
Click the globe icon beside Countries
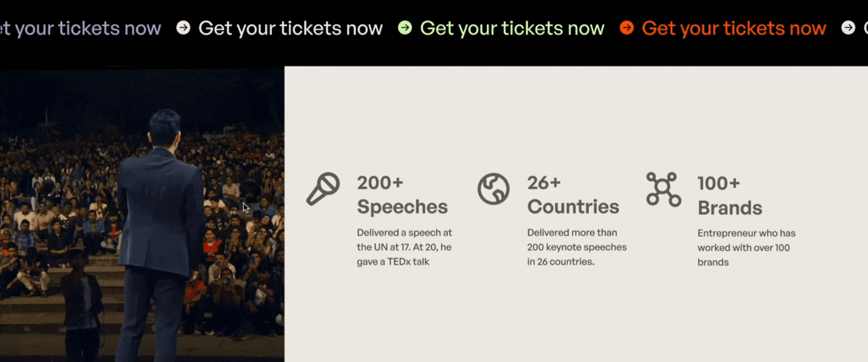pos(494,189)
